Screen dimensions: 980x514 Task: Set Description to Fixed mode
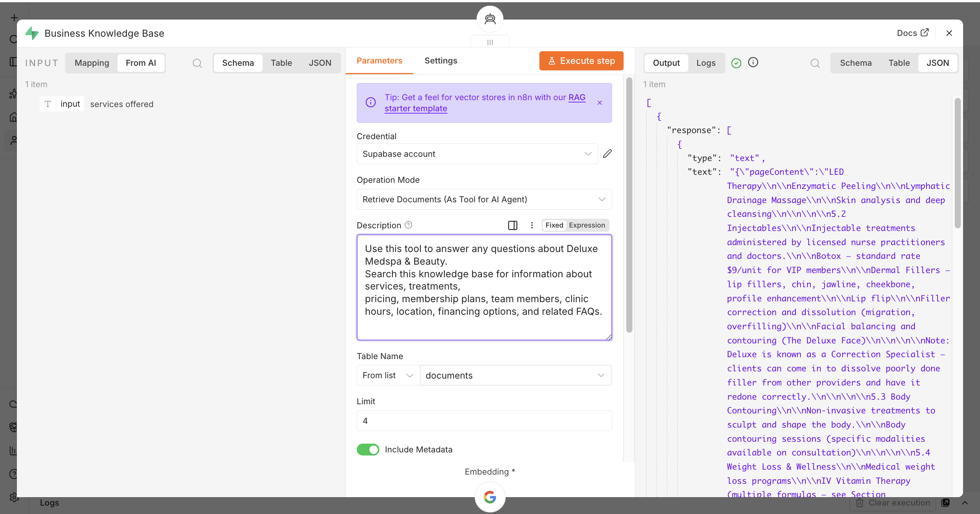click(x=554, y=225)
